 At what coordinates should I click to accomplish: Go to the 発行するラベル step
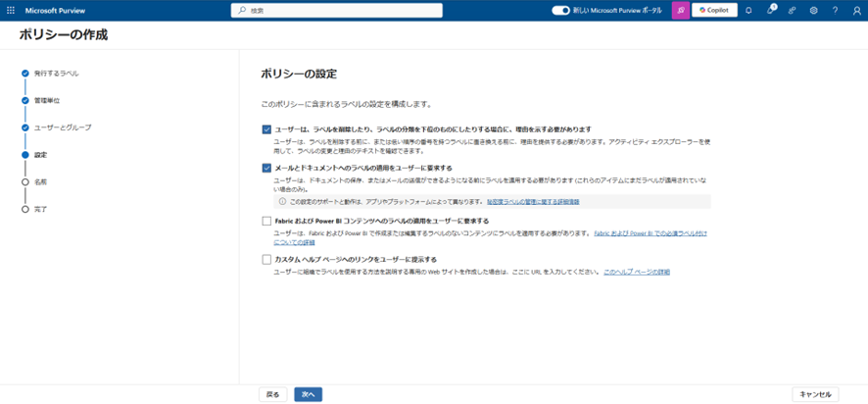click(56, 73)
